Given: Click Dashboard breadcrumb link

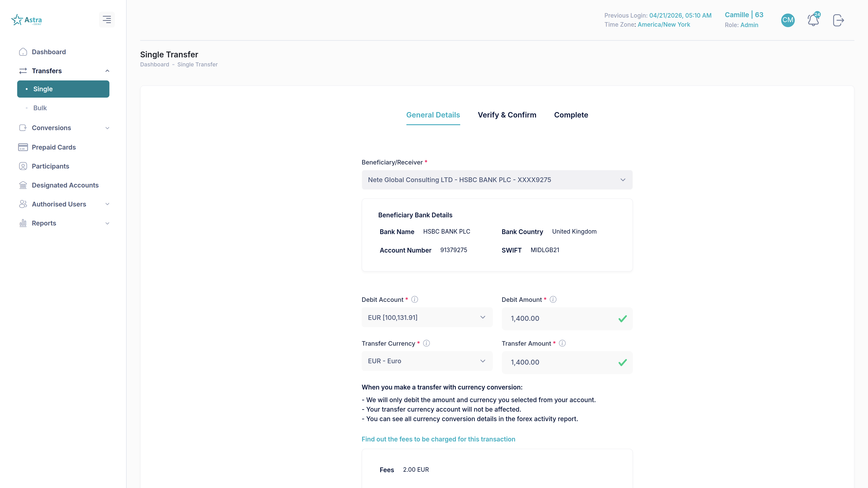Looking at the screenshot, I should (155, 64).
